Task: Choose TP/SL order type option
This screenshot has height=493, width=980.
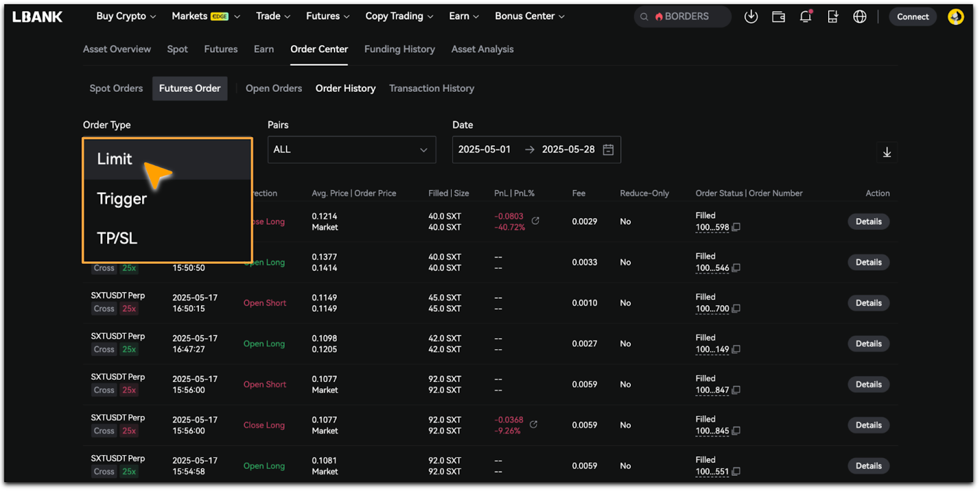Action: click(117, 238)
